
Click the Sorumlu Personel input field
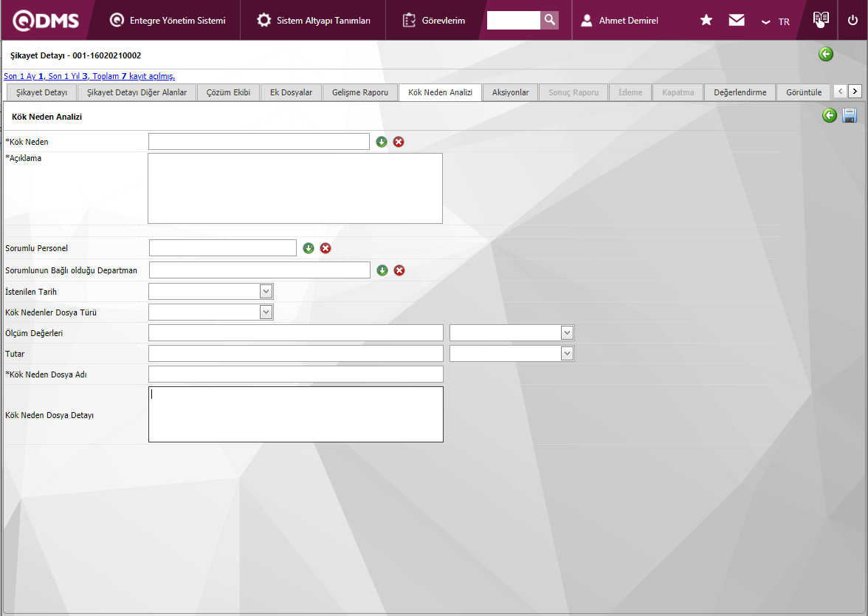(x=223, y=247)
